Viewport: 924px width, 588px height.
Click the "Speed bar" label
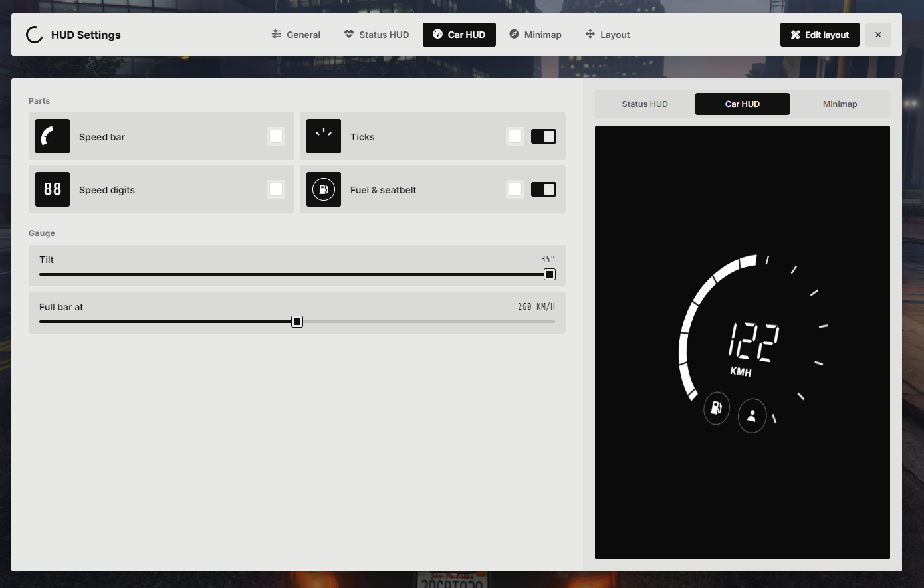(102, 137)
